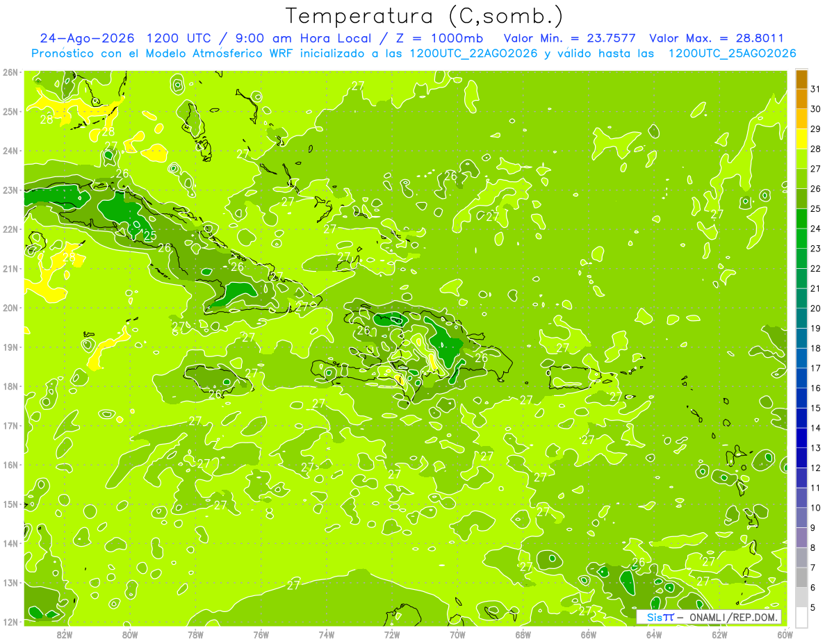Viewport: 834px width, 644px height.
Task: Pick the green swatch between 24 and 25
Action: coord(801,219)
